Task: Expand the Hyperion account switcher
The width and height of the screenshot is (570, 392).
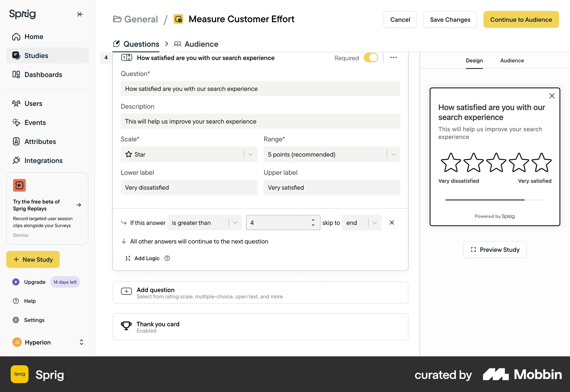Action: [x=81, y=342]
